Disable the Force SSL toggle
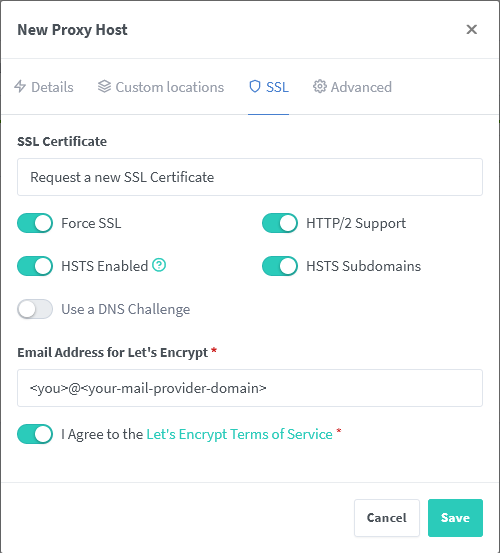The width and height of the screenshot is (500, 553). [x=35, y=223]
